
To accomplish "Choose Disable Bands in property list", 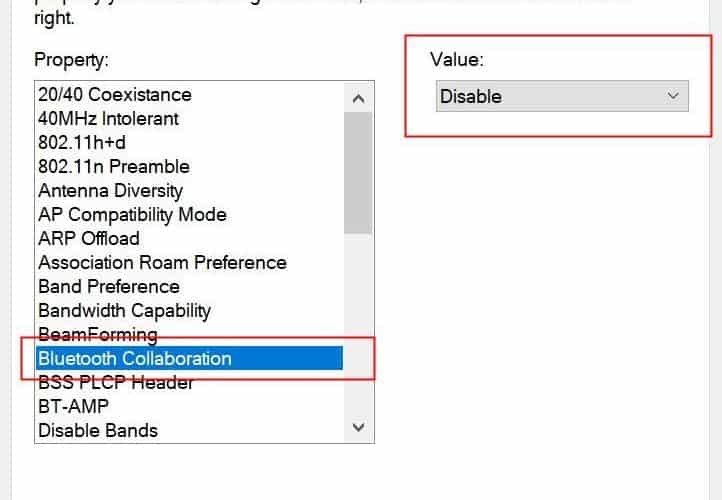I will (97, 430).
